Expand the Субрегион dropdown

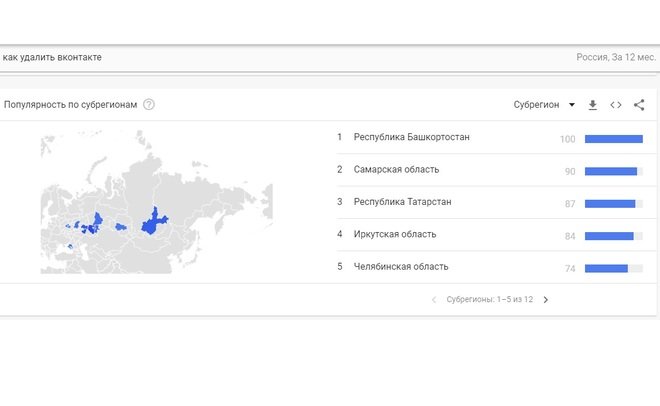point(544,104)
